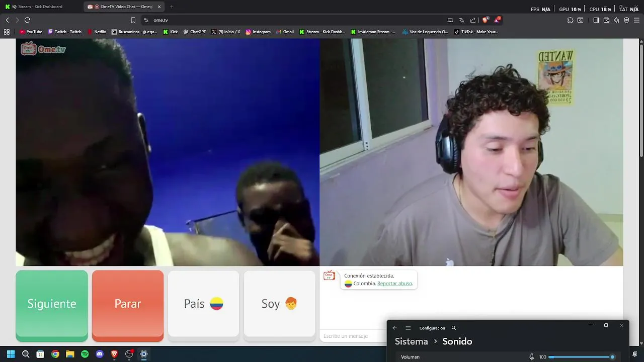The width and height of the screenshot is (644, 362).
Task: Launch Chrome from the taskbar
Action: click(55, 354)
